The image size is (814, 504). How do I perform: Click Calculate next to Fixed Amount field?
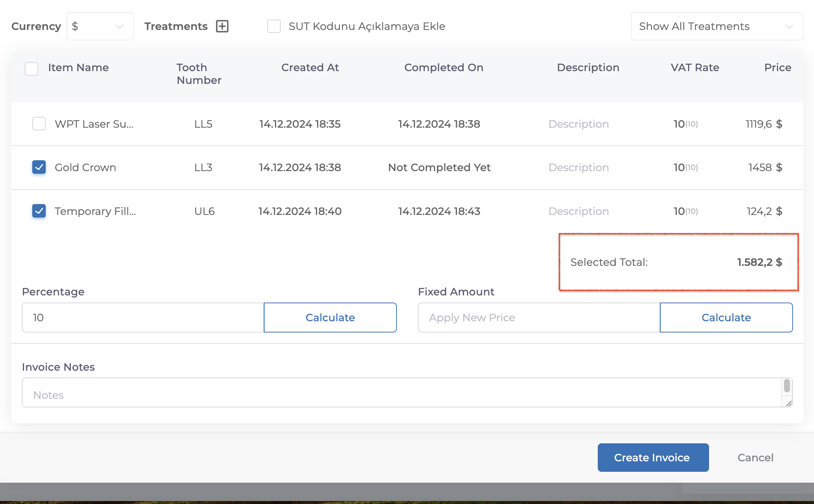point(726,318)
